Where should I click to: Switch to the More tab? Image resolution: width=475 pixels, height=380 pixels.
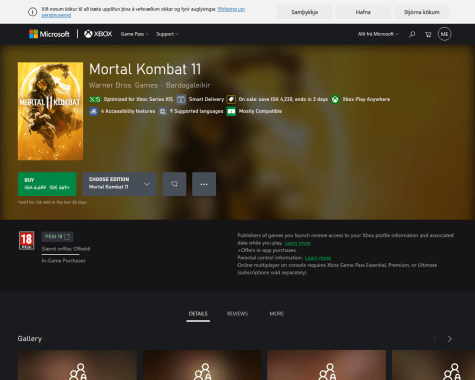277,314
